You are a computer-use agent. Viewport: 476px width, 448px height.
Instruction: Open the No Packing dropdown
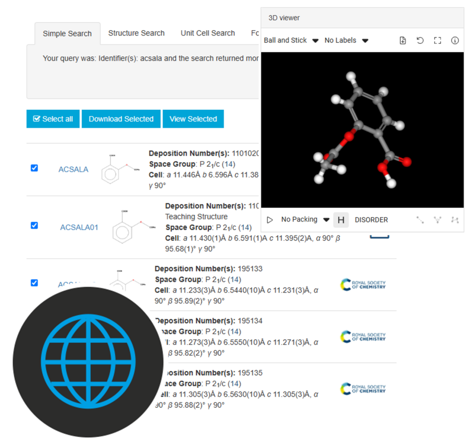305,220
